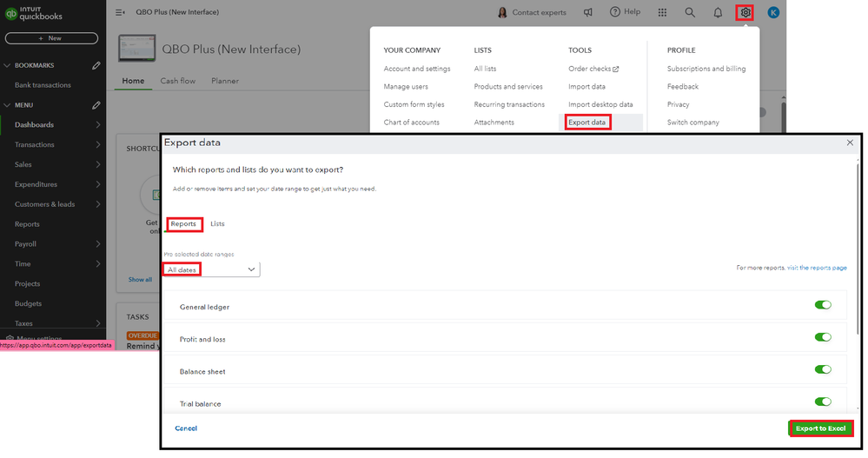
Task: Click the + New button
Action: [51, 38]
